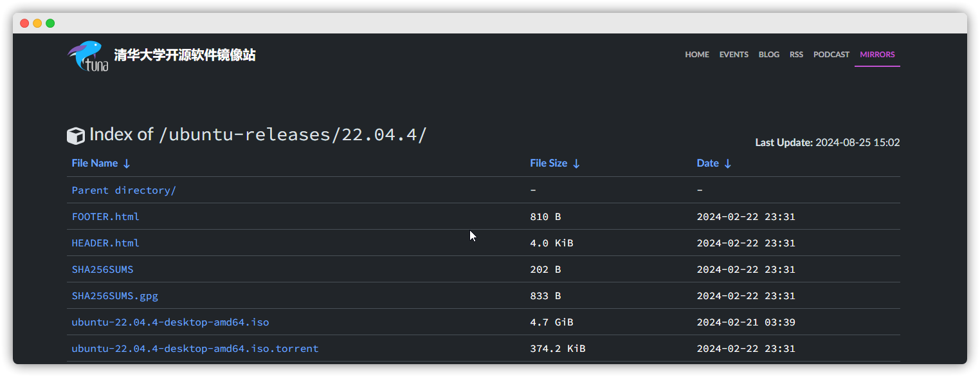Open the HOME navigation item
This screenshot has width=980, height=377.
pyautogui.click(x=697, y=55)
